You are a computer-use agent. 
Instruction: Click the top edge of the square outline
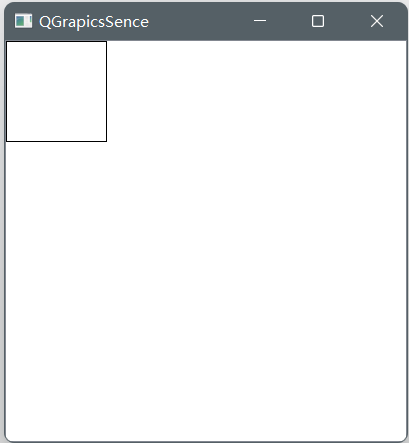56,42
